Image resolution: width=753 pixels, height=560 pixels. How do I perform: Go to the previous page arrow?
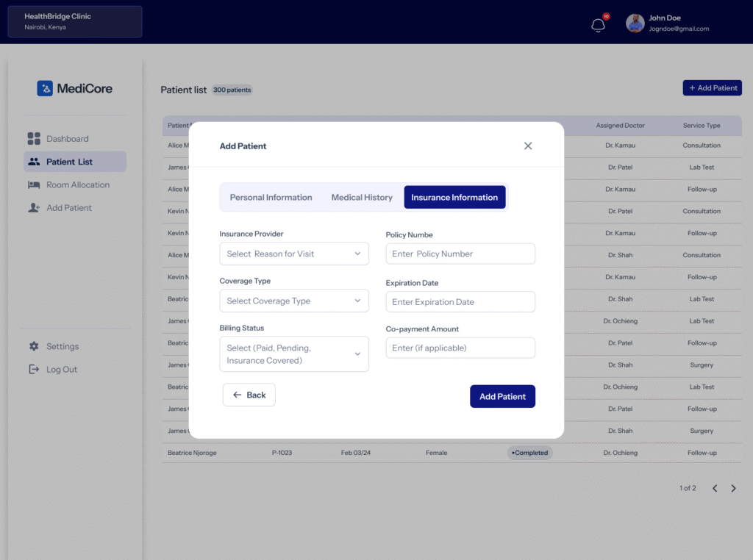[715, 488]
